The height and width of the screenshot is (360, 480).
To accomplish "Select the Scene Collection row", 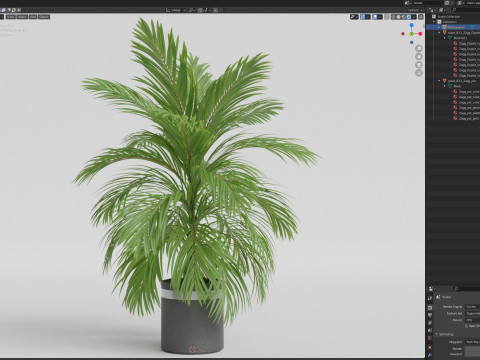I will [453, 16].
